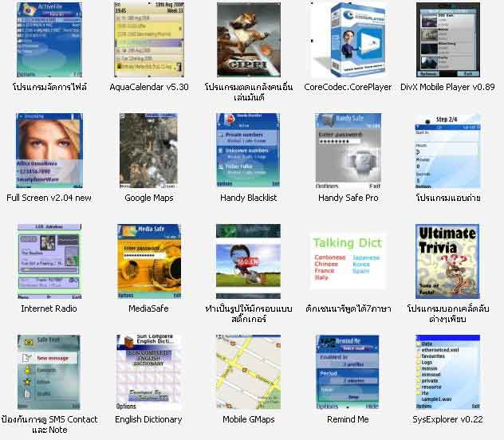Click the Remind Me label
This screenshot has width=504, height=440.
tap(348, 419)
